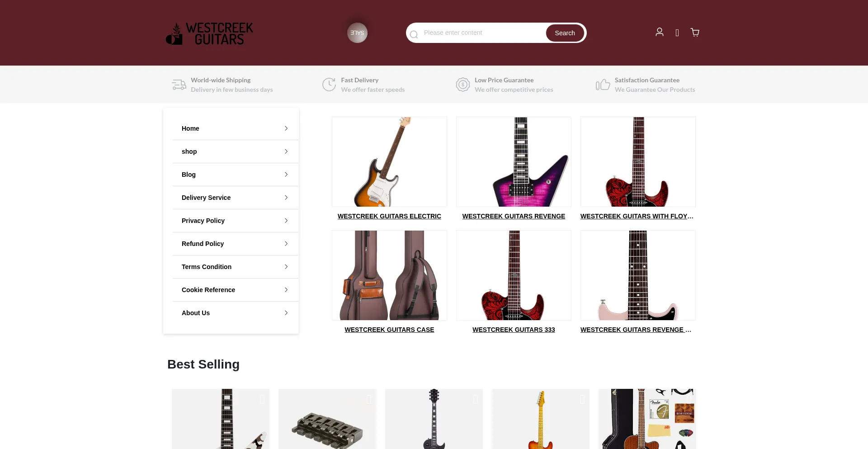Open the user account icon
This screenshot has width=868, height=449.
[x=660, y=32]
